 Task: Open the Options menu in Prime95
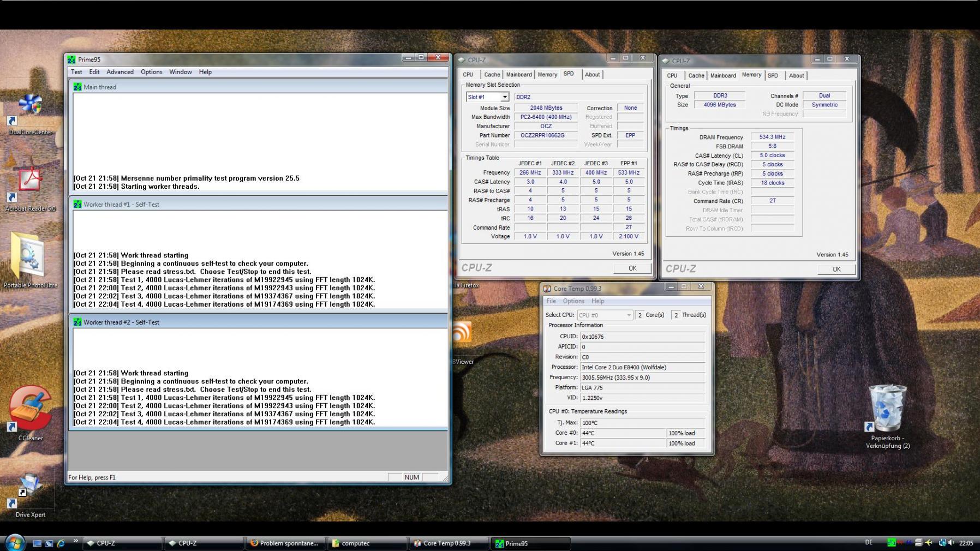point(151,72)
